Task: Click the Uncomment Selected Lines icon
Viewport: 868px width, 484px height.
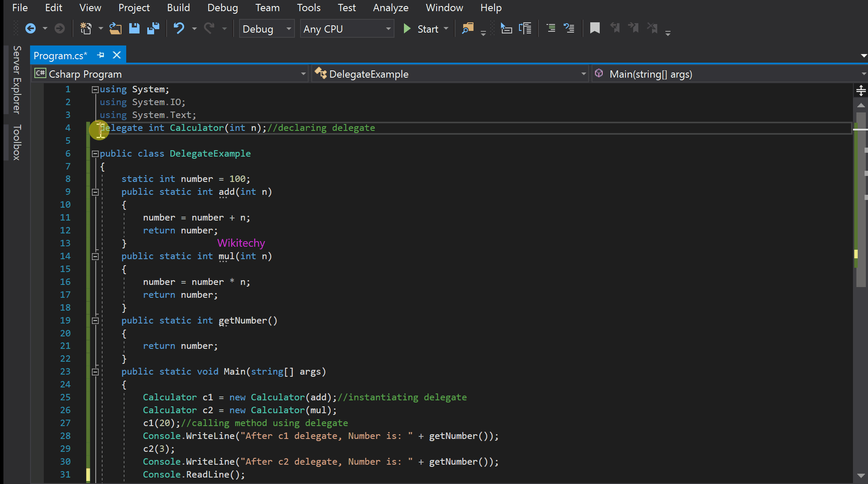Action: click(x=569, y=29)
